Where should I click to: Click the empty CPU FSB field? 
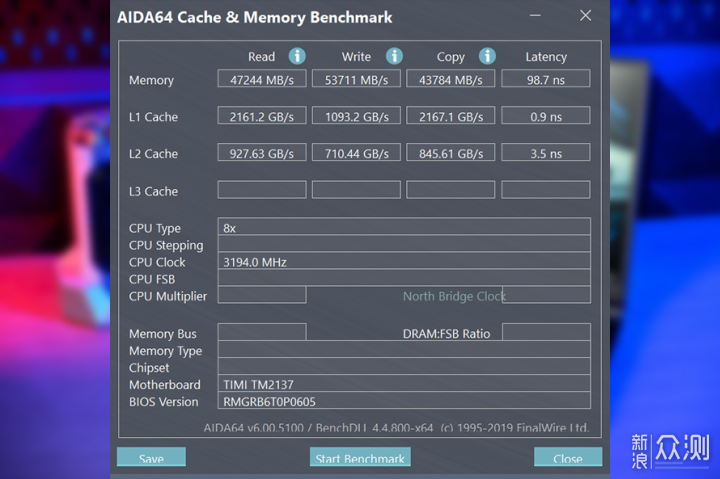[404, 278]
